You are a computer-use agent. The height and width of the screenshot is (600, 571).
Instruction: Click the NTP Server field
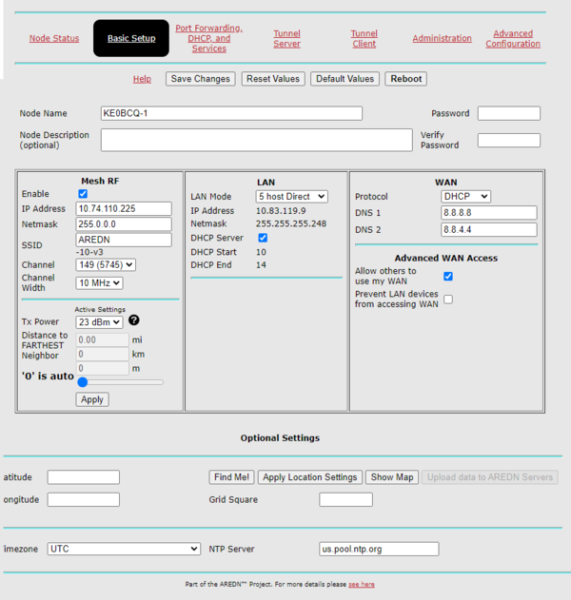(x=379, y=549)
